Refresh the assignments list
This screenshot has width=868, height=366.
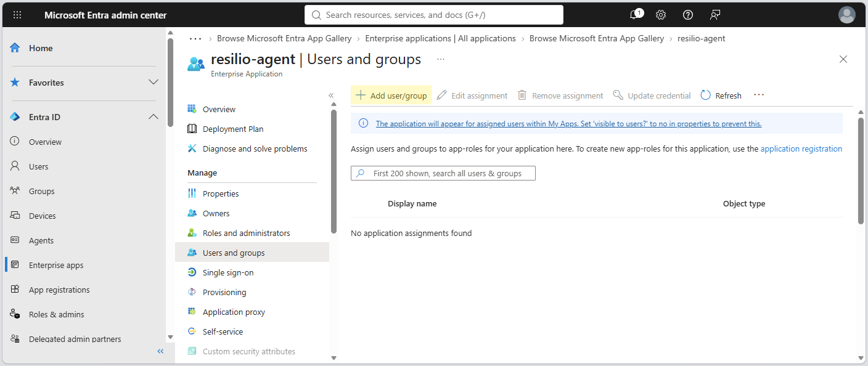pos(721,96)
